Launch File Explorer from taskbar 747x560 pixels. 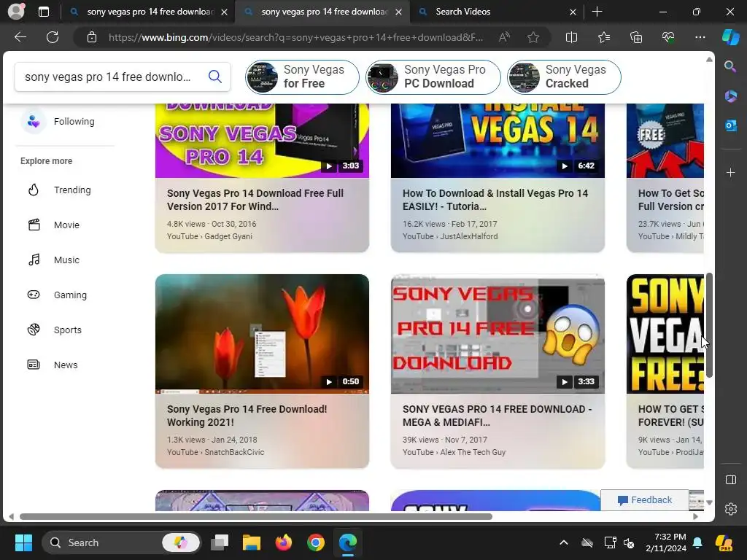tap(251, 542)
